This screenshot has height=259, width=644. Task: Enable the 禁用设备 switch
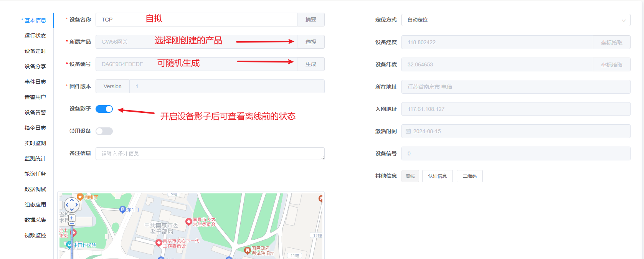coord(104,131)
